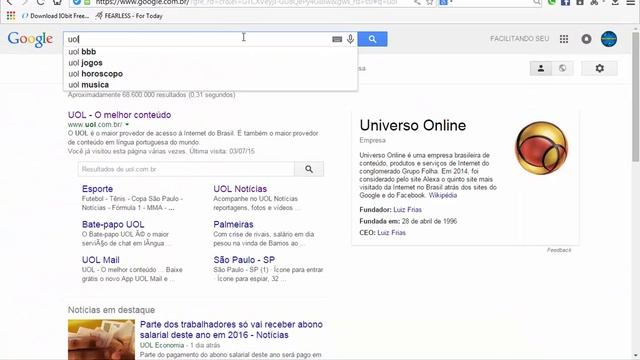Open the on-screen keyboard icon in search box

point(337,39)
